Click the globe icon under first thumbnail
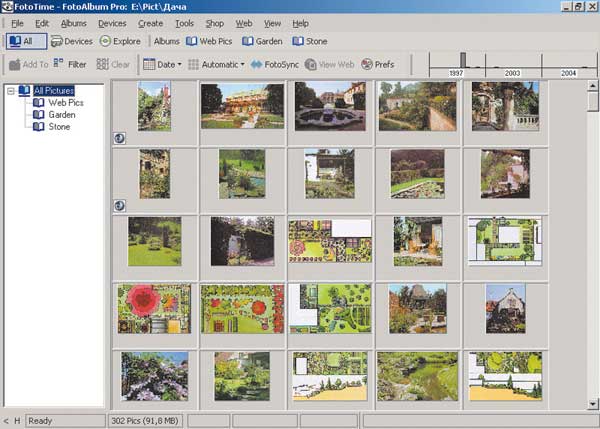600x429 pixels. (119, 138)
